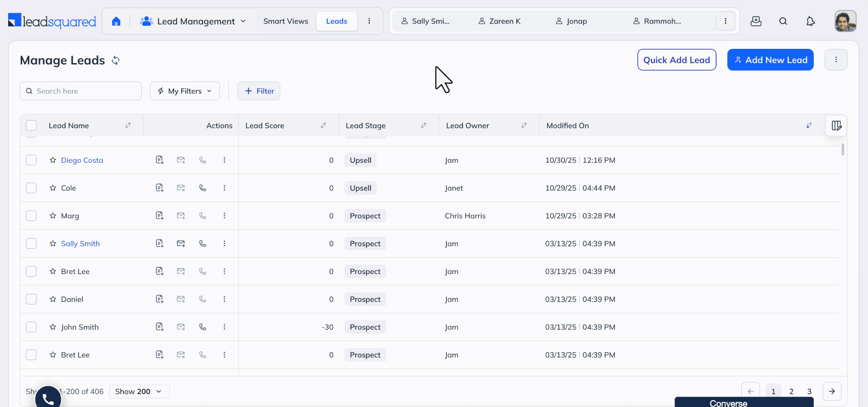Click the Add New Lead button

click(x=770, y=60)
